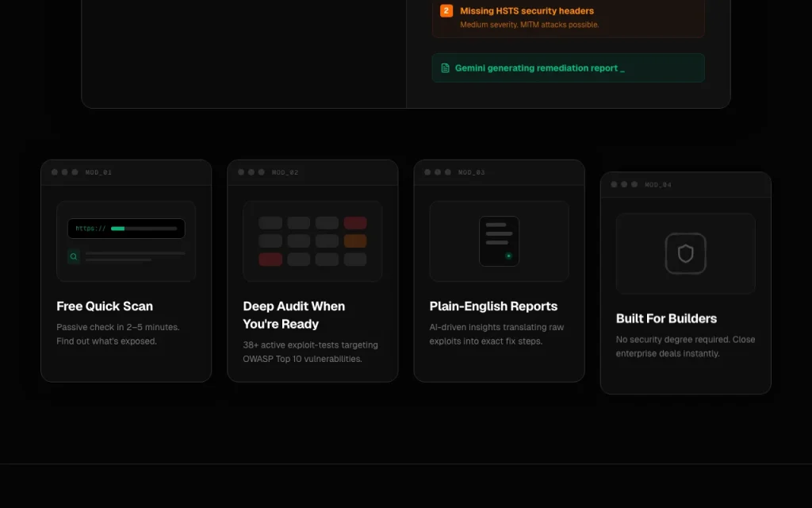Click the https:// URL bar illustration

(x=126, y=228)
